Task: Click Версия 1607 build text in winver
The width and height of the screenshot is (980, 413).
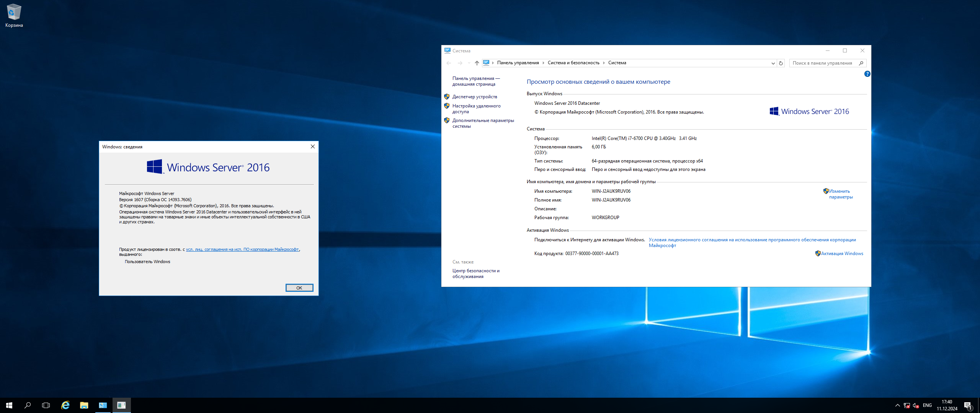Action: 155,200
